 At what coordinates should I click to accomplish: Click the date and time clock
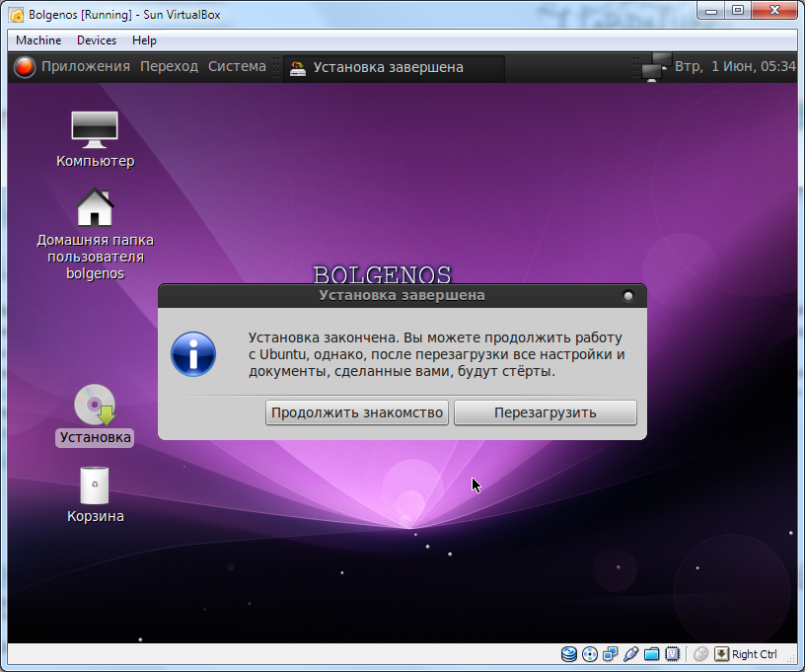point(735,67)
